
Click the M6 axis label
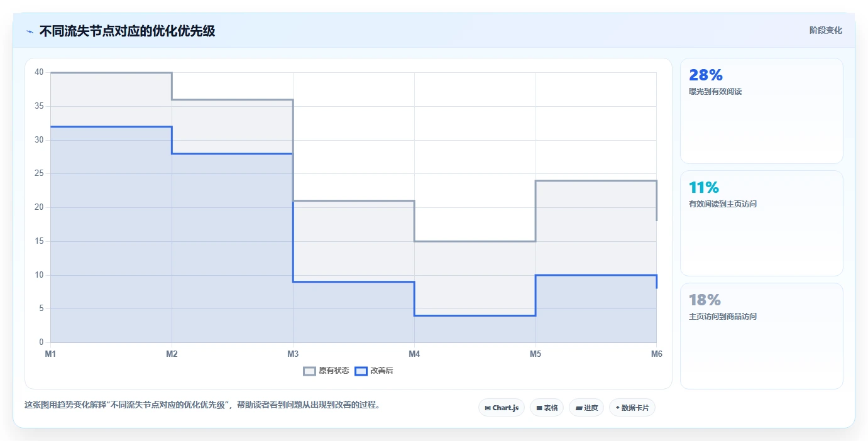657,354
